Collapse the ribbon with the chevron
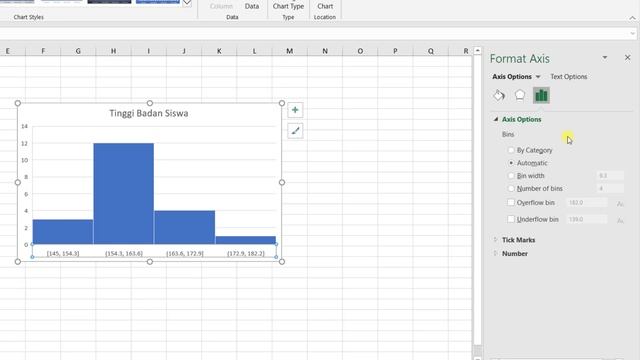This screenshot has width=640, height=360. [632, 18]
